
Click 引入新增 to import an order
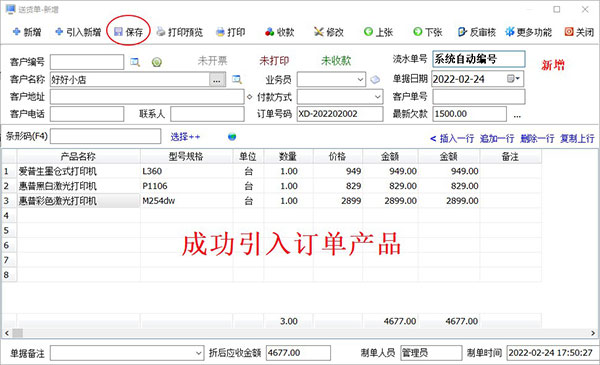pos(78,32)
